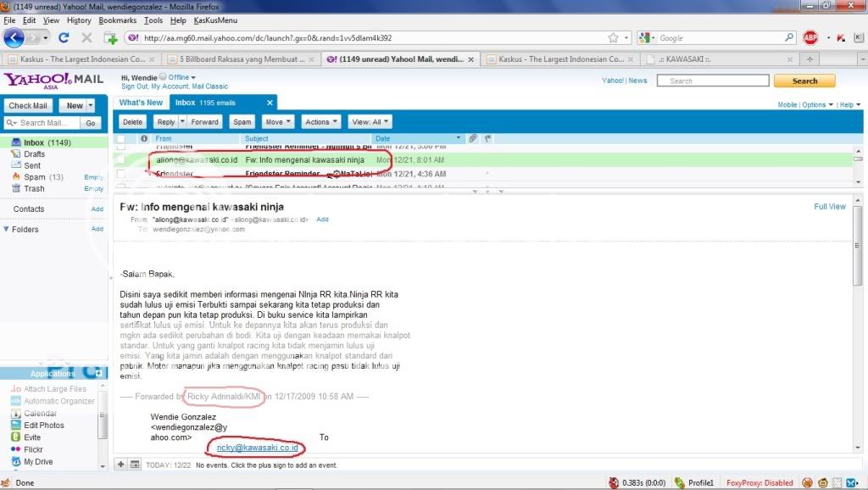The image size is (868, 490).
Task: Check the aliong@kawasaki.co.id message checkbox
Action: 121,159
